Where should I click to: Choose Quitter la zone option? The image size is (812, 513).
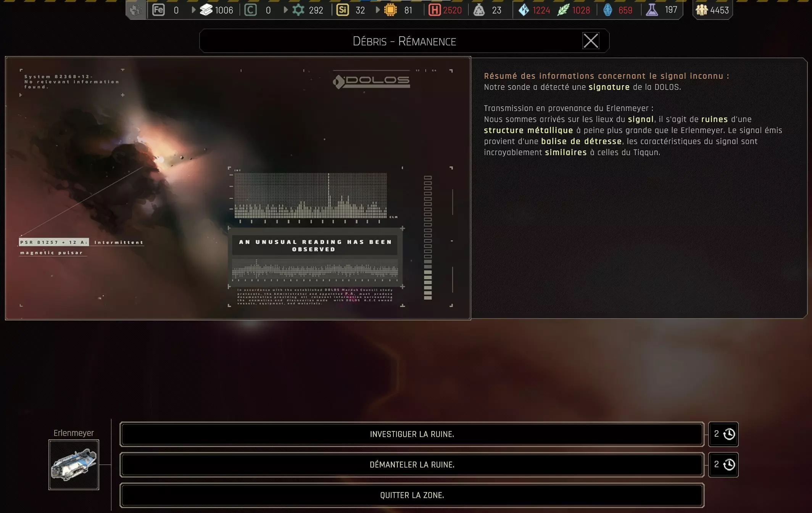click(x=412, y=495)
